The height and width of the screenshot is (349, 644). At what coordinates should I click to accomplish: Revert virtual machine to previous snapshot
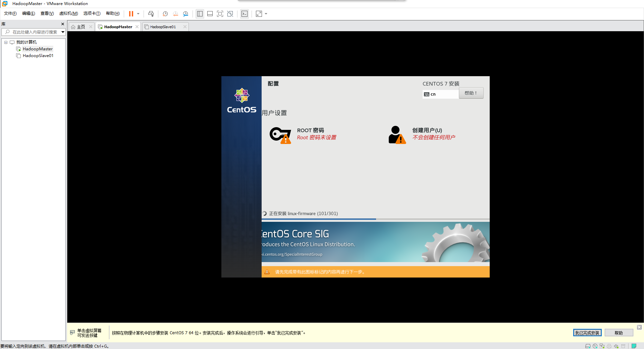point(175,14)
